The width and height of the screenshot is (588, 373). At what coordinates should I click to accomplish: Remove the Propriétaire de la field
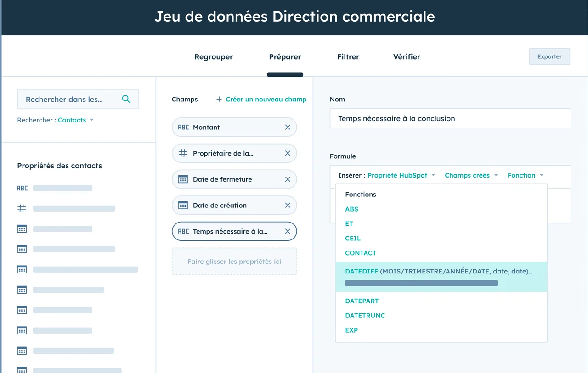point(288,153)
